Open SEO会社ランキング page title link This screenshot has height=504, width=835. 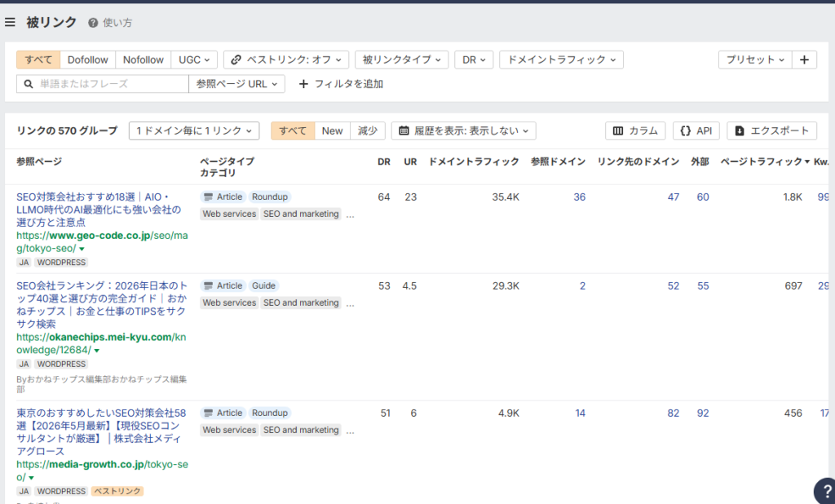click(101, 305)
